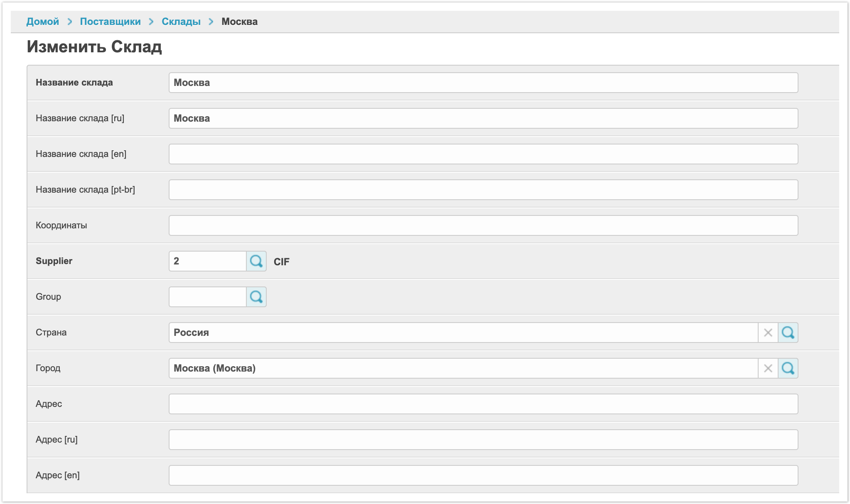Screen dimensions: 850x504
Task: Click the Название склада [ru] field
Action: pos(483,118)
